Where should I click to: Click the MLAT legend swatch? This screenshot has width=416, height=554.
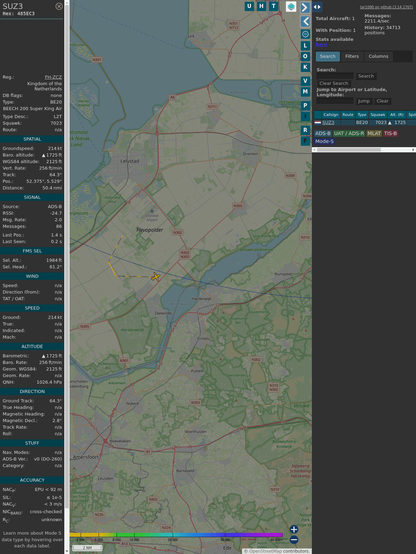374,134
